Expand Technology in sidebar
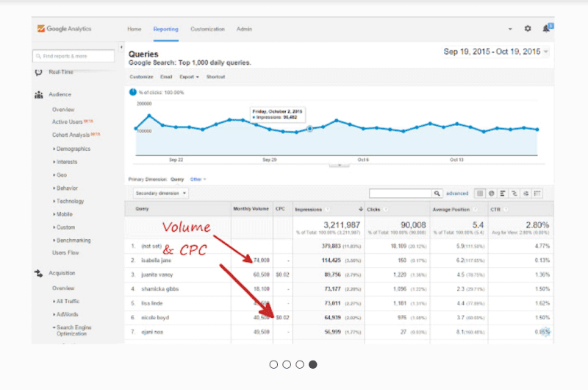The height and width of the screenshot is (390, 588). click(68, 202)
